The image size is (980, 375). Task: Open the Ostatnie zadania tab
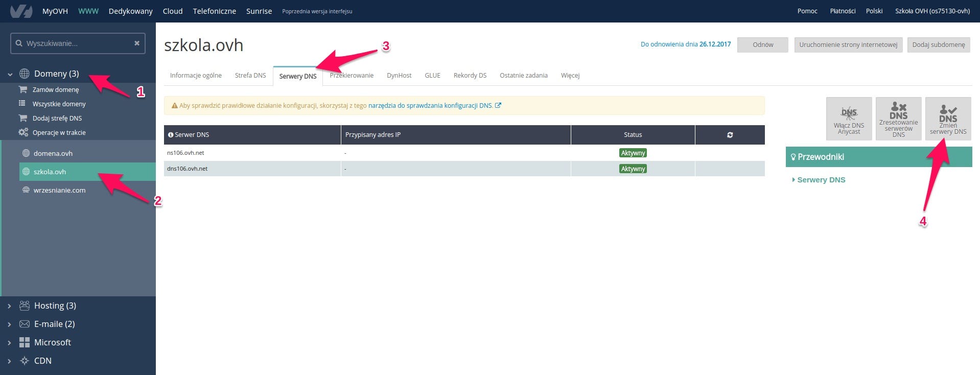click(524, 76)
